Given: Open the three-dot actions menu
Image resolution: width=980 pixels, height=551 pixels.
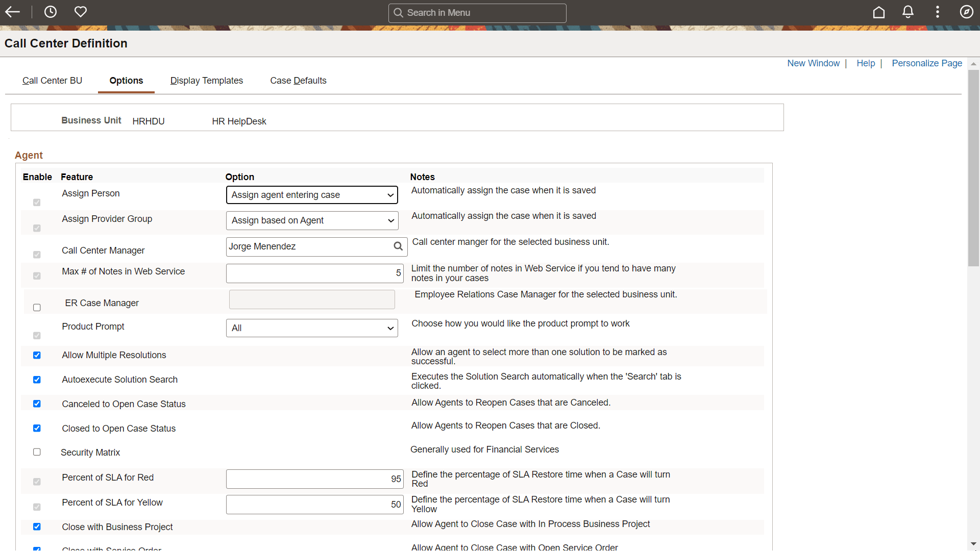Looking at the screenshot, I should [x=937, y=12].
